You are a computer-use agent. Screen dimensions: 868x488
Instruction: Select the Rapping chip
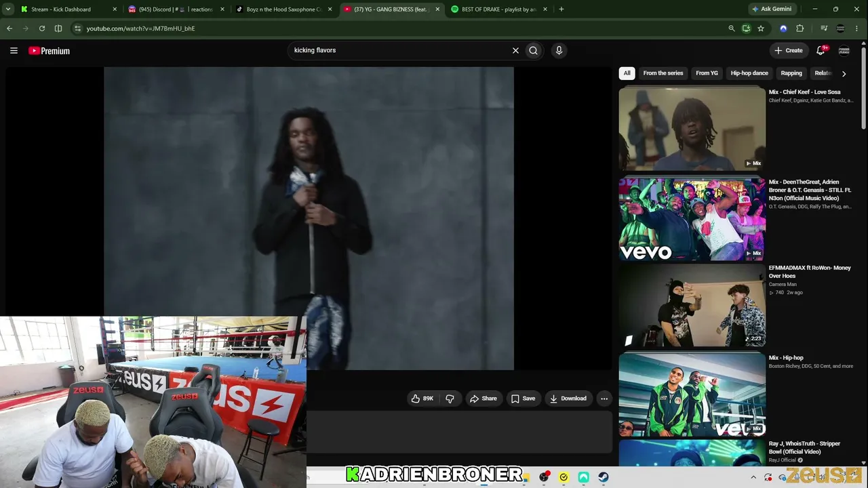(x=791, y=73)
